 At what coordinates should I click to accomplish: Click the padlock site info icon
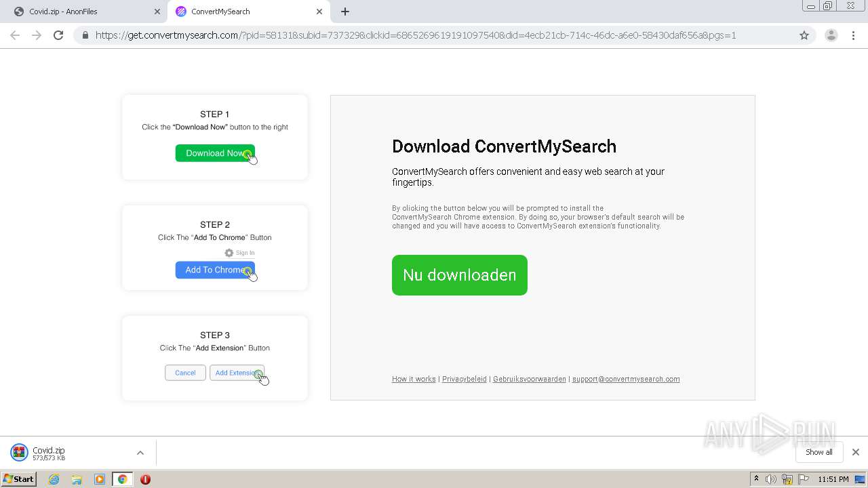(85, 35)
